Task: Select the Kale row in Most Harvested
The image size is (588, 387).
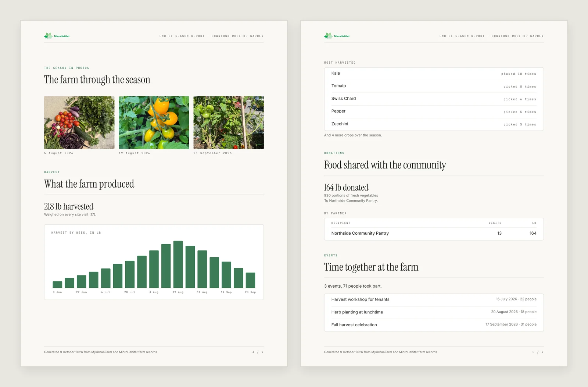Action: [434, 74]
